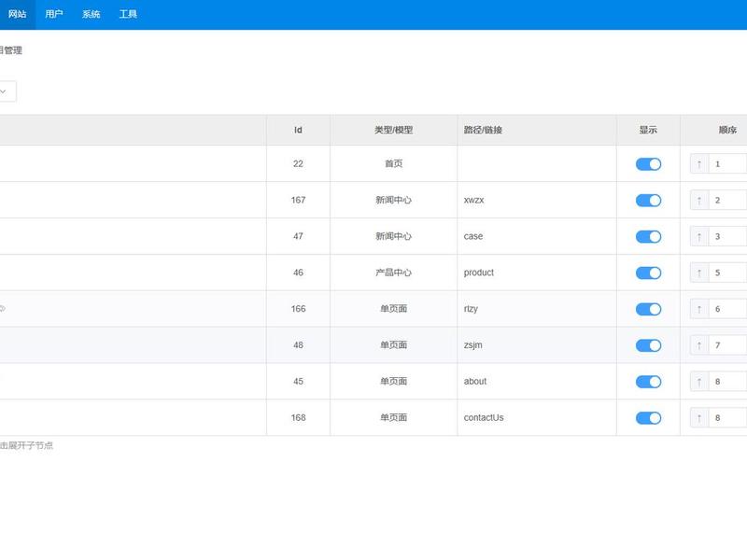
Task: Toggle the 显示 switch for rlzy
Action: pyautogui.click(x=648, y=309)
